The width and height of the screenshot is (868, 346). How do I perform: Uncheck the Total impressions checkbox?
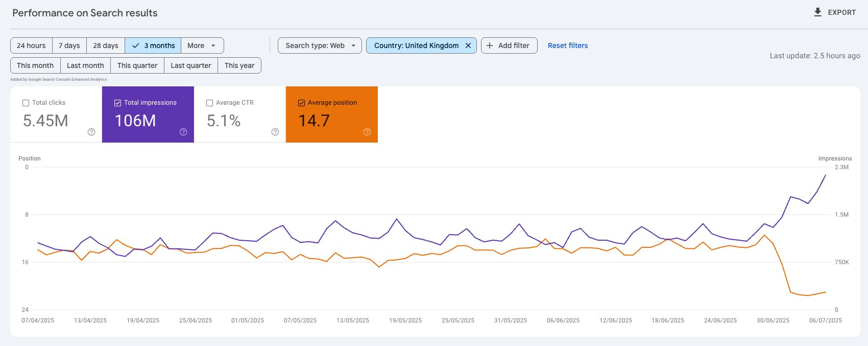pos(118,103)
